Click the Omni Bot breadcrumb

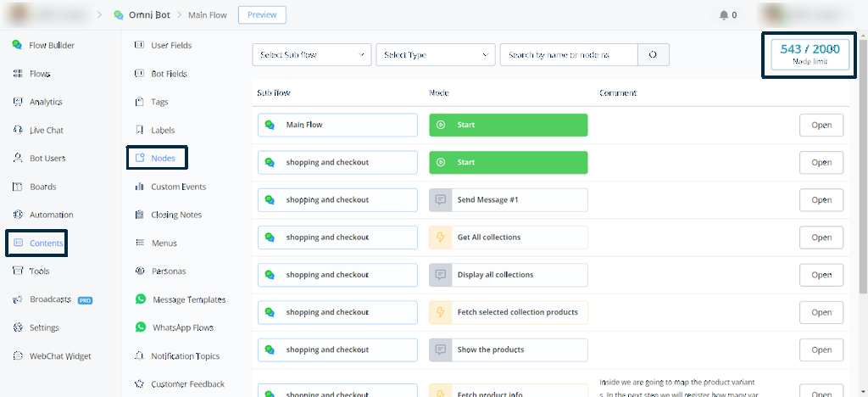point(142,15)
